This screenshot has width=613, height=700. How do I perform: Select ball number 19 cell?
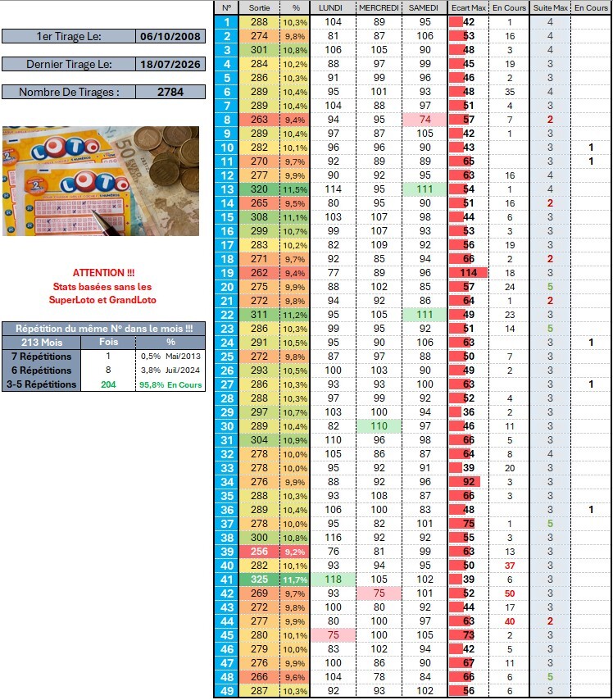pyautogui.click(x=227, y=273)
